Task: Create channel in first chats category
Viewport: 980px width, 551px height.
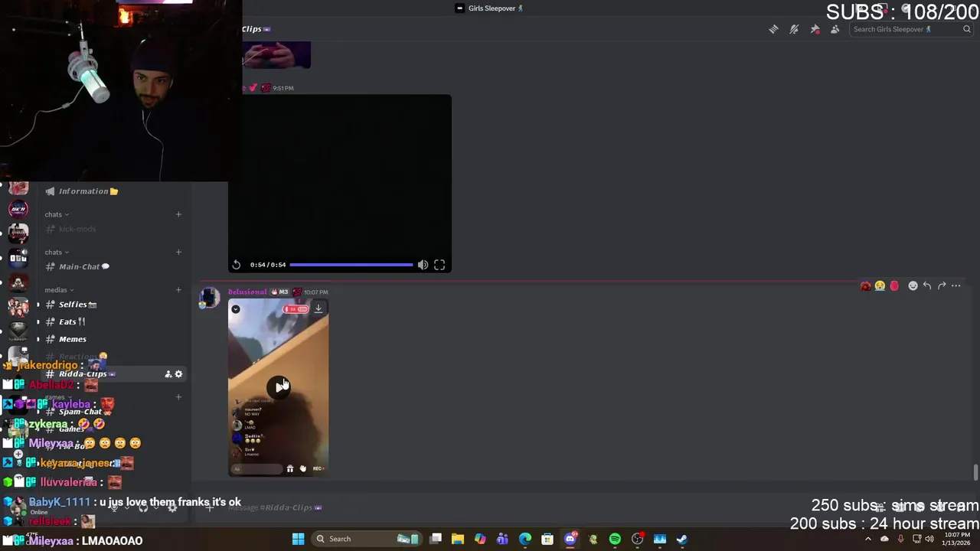Action: [178, 214]
